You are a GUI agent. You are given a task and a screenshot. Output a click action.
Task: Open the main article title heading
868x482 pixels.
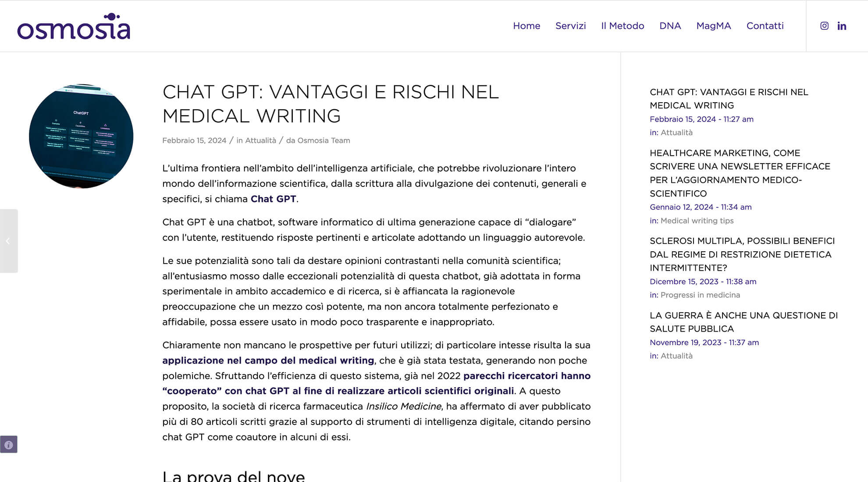(331, 104)
